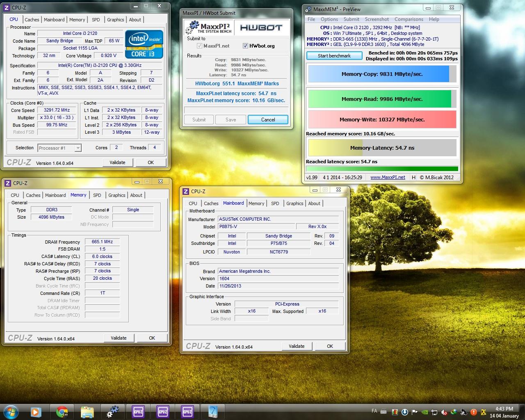Click the network connection tray icon
The image size is (525, 420).
click(434, 412)
